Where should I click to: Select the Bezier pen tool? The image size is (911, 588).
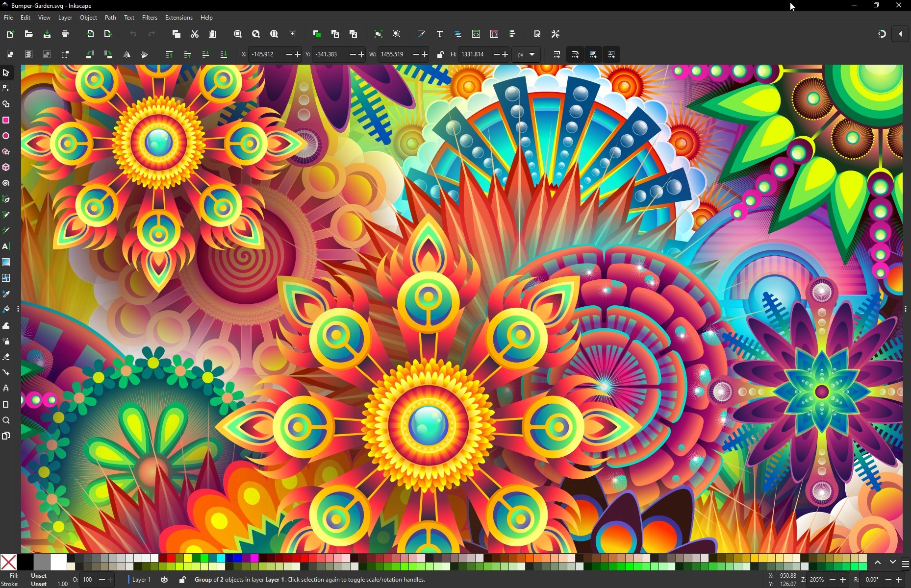click(6, 199)
